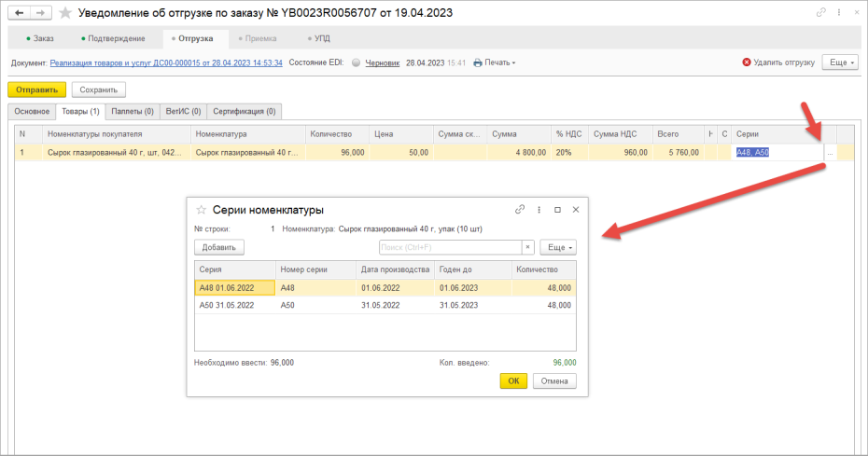Go forward with the right arrow button
Screen dimensions: 868x456
[40, 13]
